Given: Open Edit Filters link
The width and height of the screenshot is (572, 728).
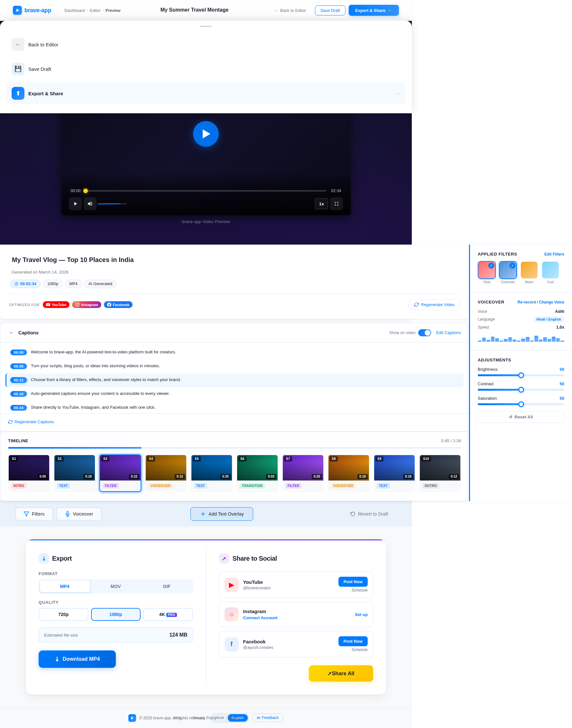Looking at the screenshot, I should pos(554,254).
